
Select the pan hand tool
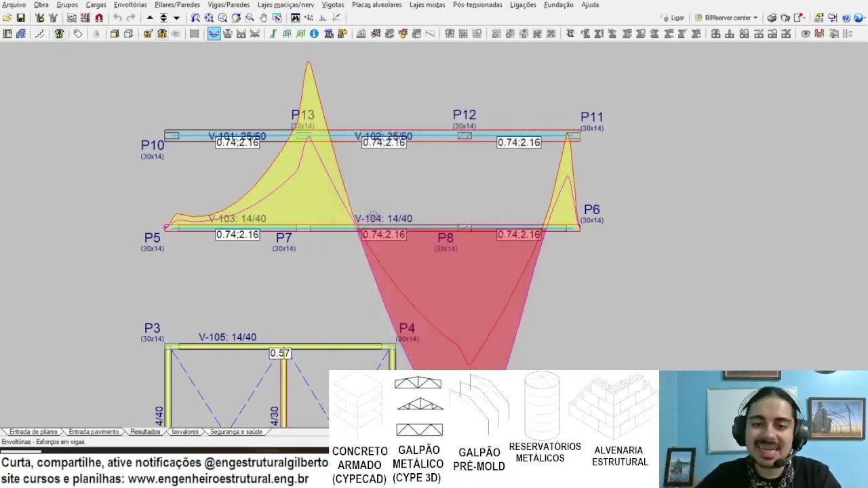point(263,18)
